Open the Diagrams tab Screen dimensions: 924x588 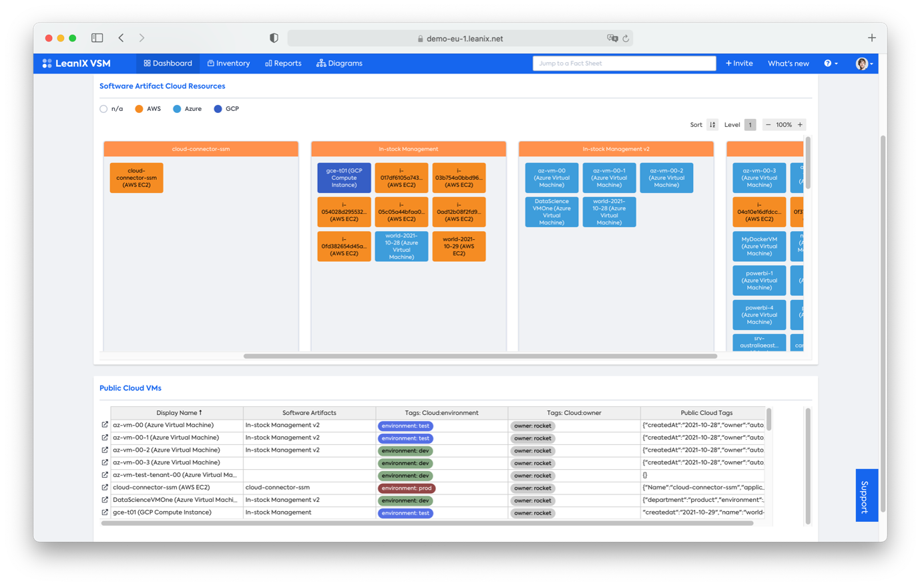[x=339, y=63]
